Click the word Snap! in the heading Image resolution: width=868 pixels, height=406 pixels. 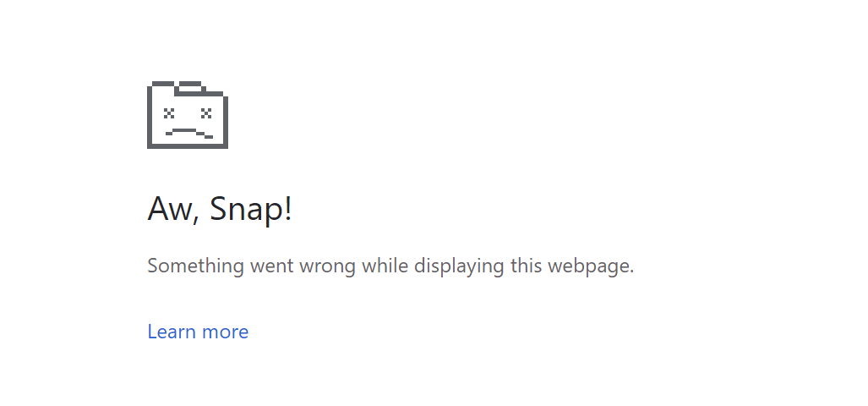251,210
